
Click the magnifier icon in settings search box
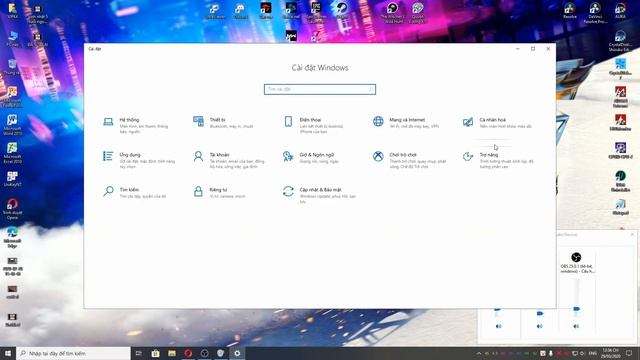[371, 89]
